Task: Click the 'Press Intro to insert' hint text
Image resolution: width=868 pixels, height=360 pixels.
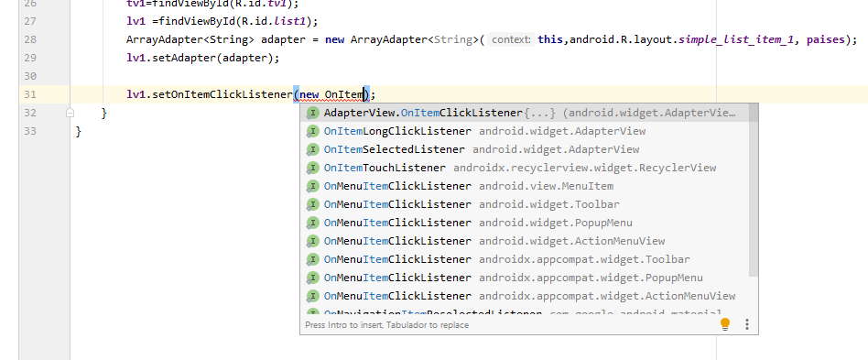Action: pos(386,325)
